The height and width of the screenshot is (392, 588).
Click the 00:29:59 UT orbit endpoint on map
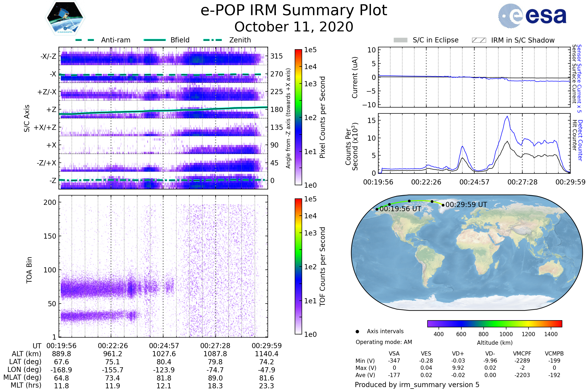[x=443, y=205]
